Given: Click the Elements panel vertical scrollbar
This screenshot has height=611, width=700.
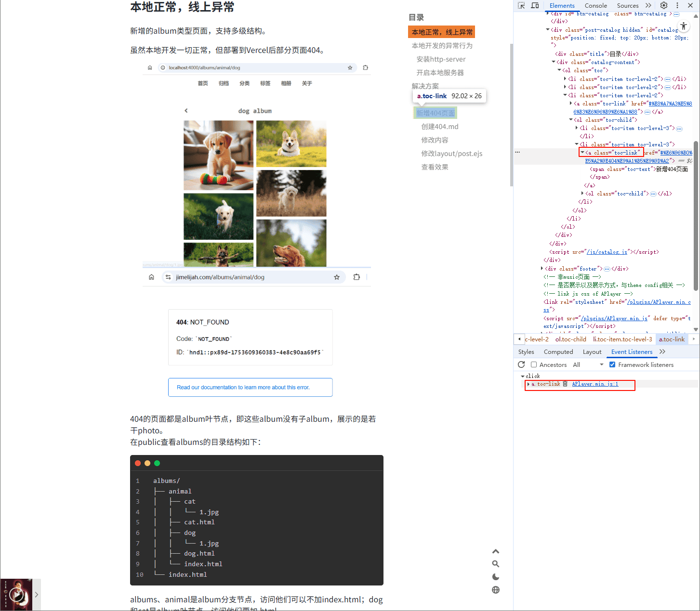Looking at the screenshot, I should pyautogui.click(x=696, y=216).
